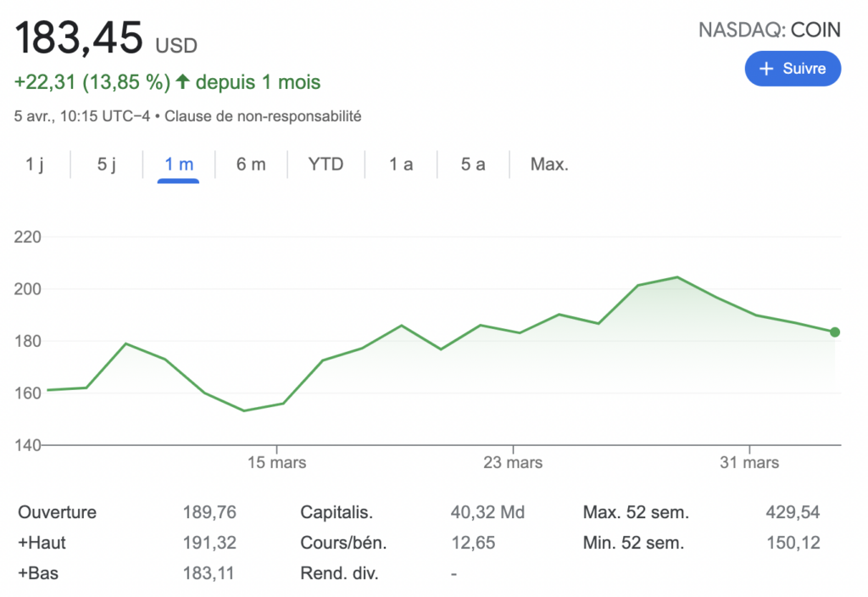The image size is (868, 597).
Task: Display the 5 a chart range
Action: 473,165
